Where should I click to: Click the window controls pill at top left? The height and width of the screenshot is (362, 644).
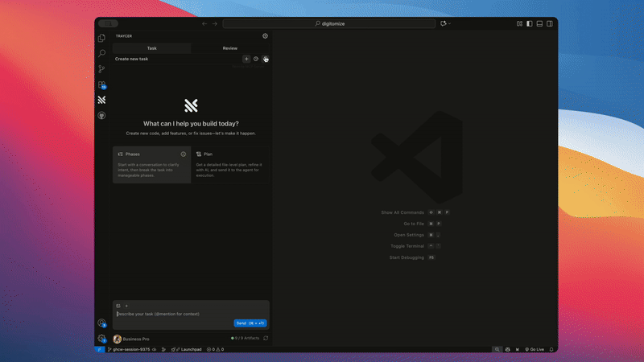[108, 23]
